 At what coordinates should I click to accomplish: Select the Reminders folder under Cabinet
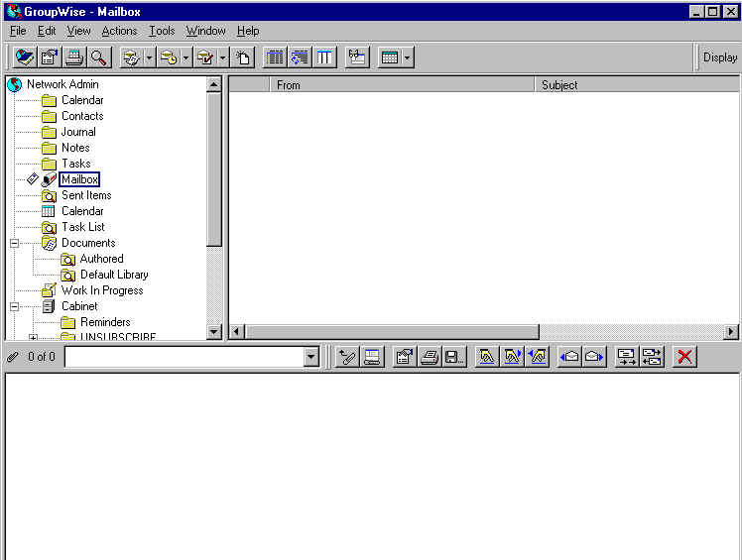pos(105,322)
